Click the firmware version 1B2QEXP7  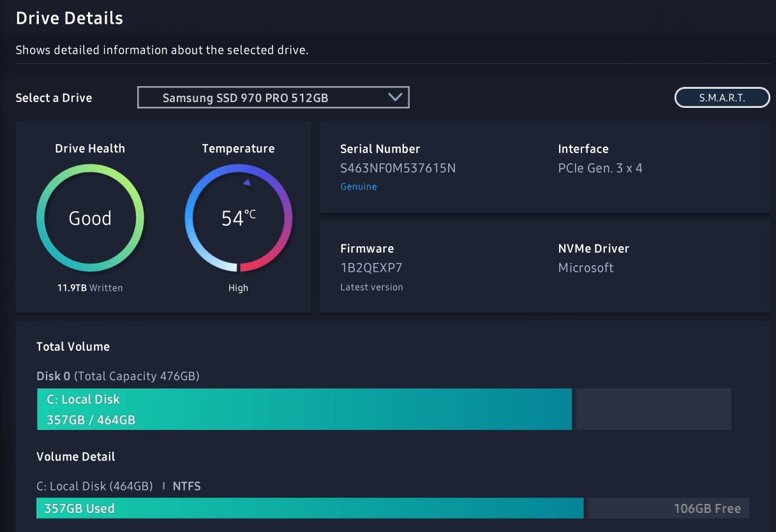(371, 268)
